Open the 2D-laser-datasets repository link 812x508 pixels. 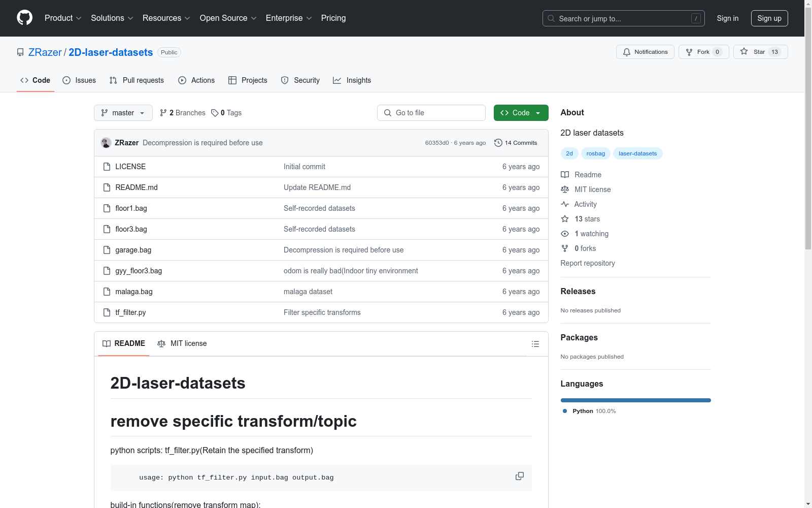click(111, 52)
